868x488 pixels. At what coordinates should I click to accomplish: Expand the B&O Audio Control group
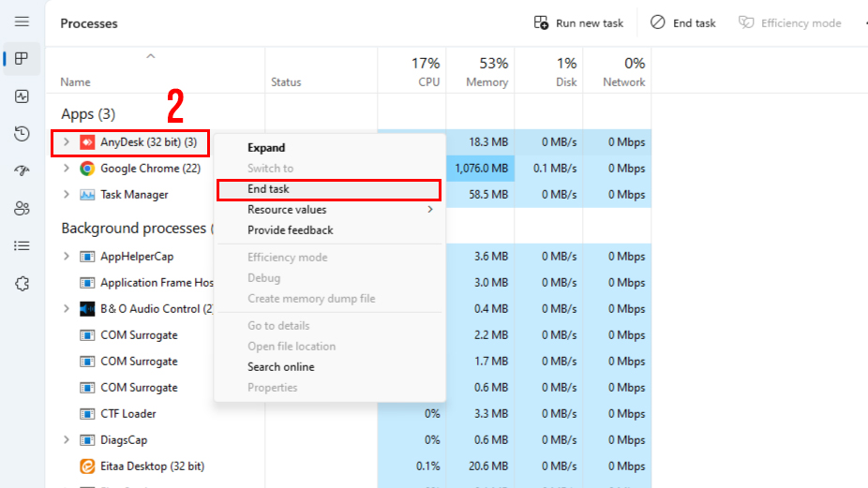(x=67, y=309)
